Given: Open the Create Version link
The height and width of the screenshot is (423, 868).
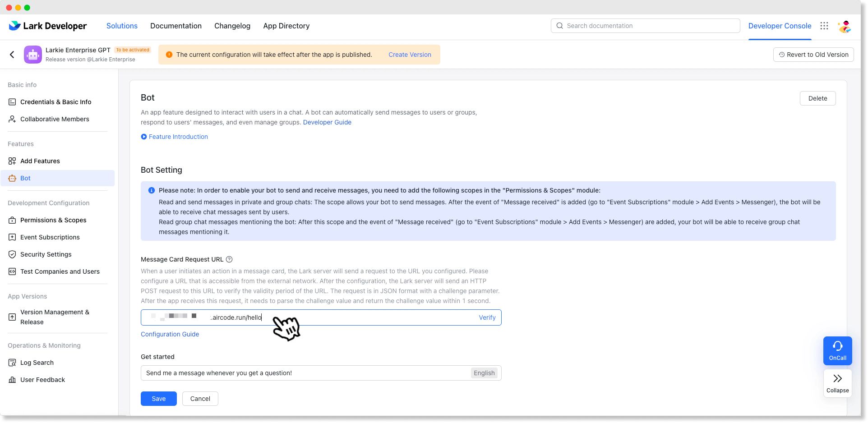Looking at the screenshot, I should click(410, 55).
